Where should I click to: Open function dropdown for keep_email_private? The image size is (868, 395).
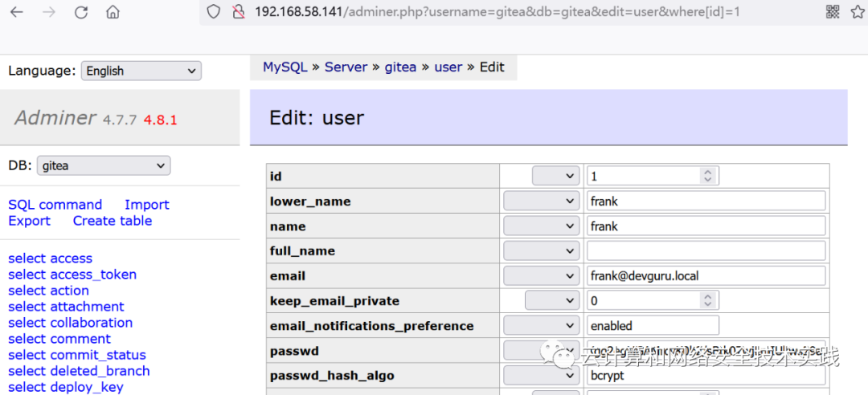click(552, 300)
